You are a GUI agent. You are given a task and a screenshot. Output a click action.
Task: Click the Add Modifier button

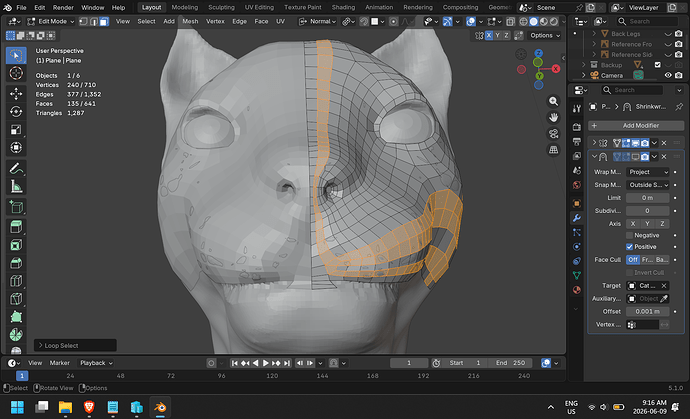[x=636, y=125]
